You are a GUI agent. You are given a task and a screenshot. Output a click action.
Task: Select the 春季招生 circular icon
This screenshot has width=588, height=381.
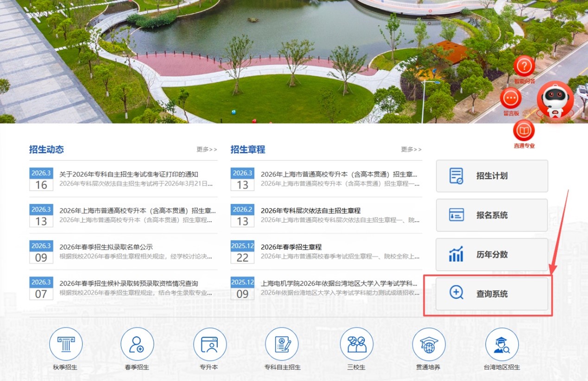pyautogui.click(x=137, y=344)
